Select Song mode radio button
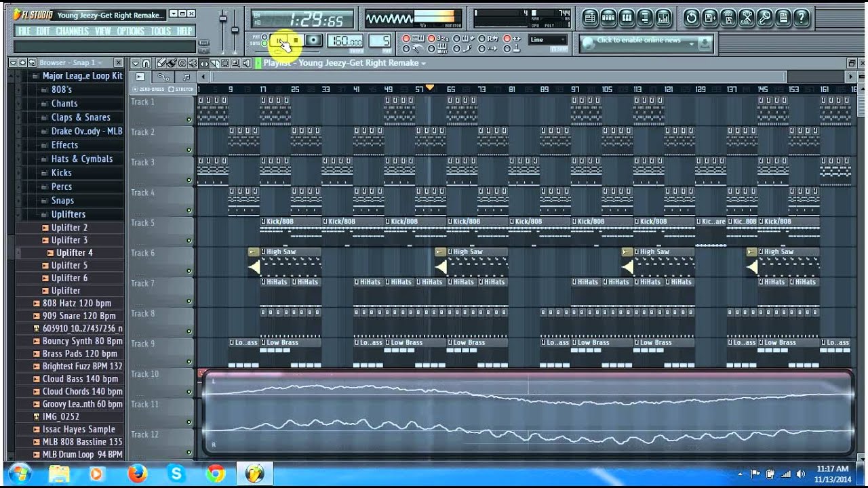Image resolution: width=868 pixels, height=488 pixels. [264, 44]
